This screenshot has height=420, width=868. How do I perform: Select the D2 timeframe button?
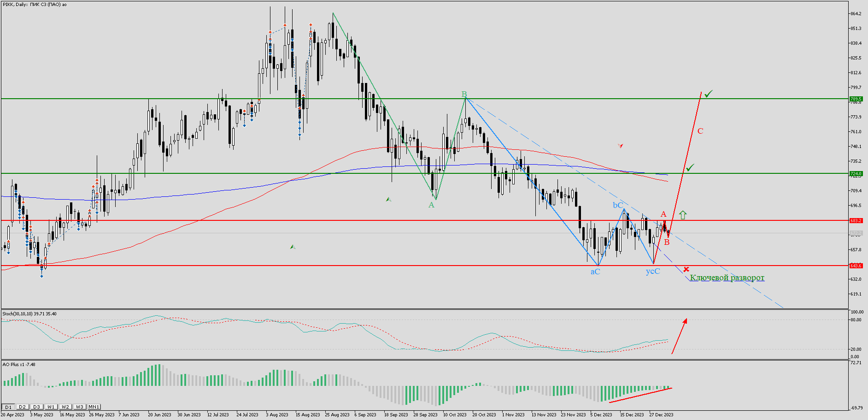pos(22,407)
